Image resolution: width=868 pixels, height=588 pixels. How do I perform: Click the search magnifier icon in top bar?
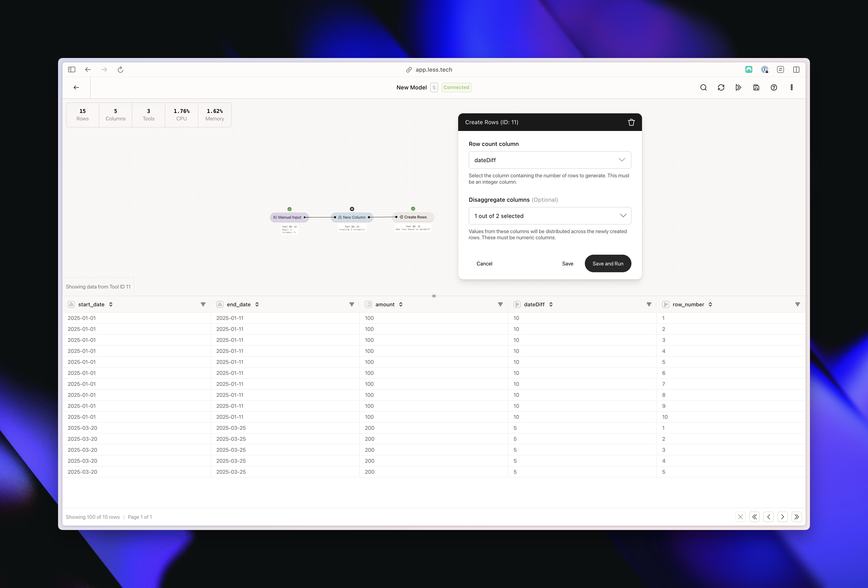(703, 87)
